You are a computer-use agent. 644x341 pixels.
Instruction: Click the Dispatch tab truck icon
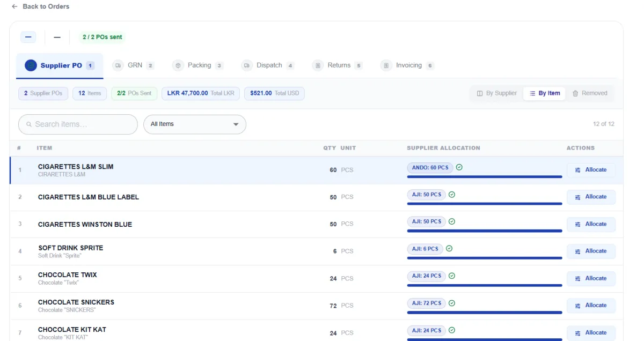(247, 65)
